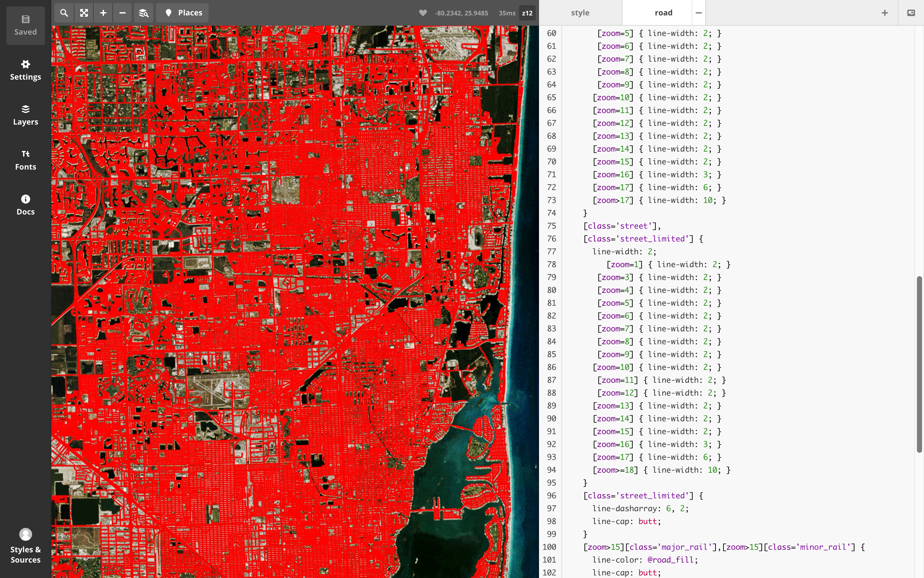Click the search magnifier icon

click(64, 13)
